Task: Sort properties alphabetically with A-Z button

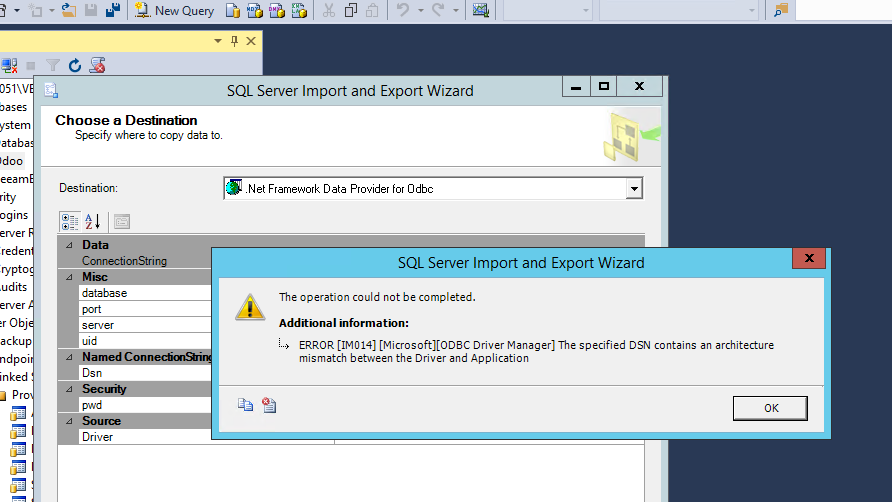Action: pyautogui.click(x=92, y=221)
